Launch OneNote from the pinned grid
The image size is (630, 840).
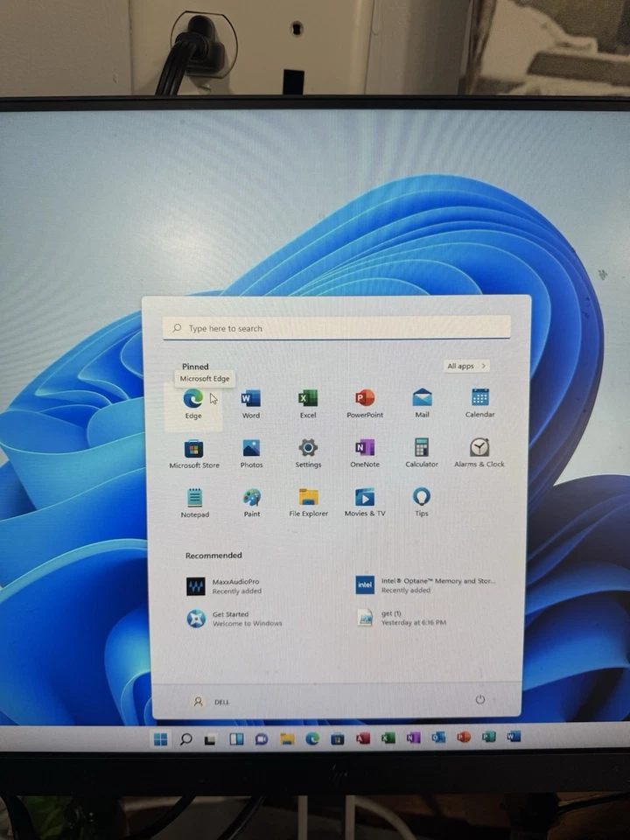pyautogui.click(x=365, y=453)
